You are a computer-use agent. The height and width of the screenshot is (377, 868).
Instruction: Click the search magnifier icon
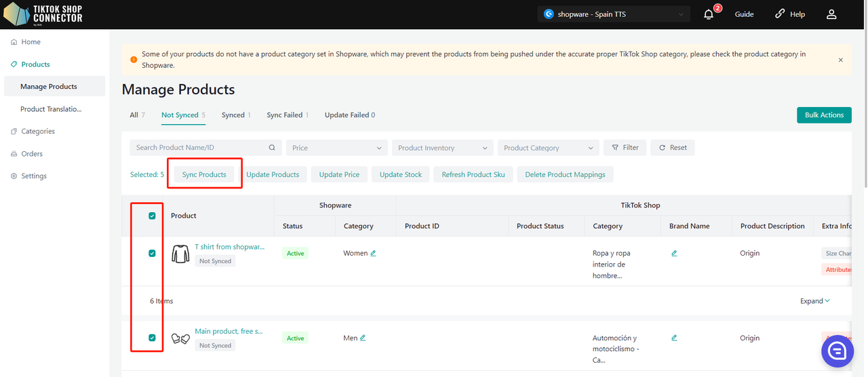pyautogui.click(x=272, y=148)
